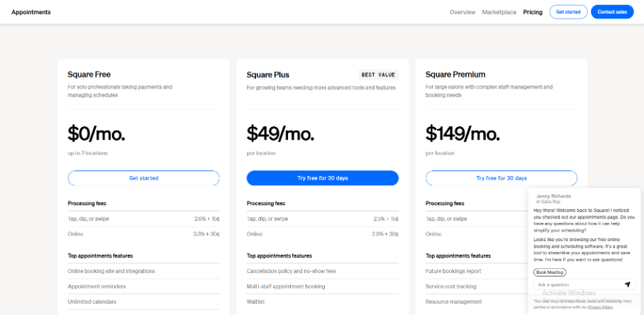
Task: Click the Appointments header title
Action: pyautogui.click(x=31, y=12)
